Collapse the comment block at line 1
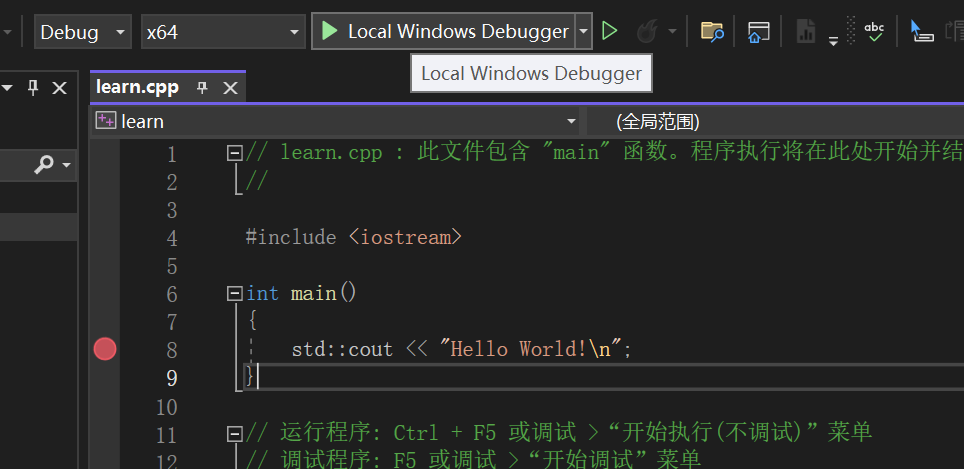Viewport: 964px width, 469px height. coord(234,153)
